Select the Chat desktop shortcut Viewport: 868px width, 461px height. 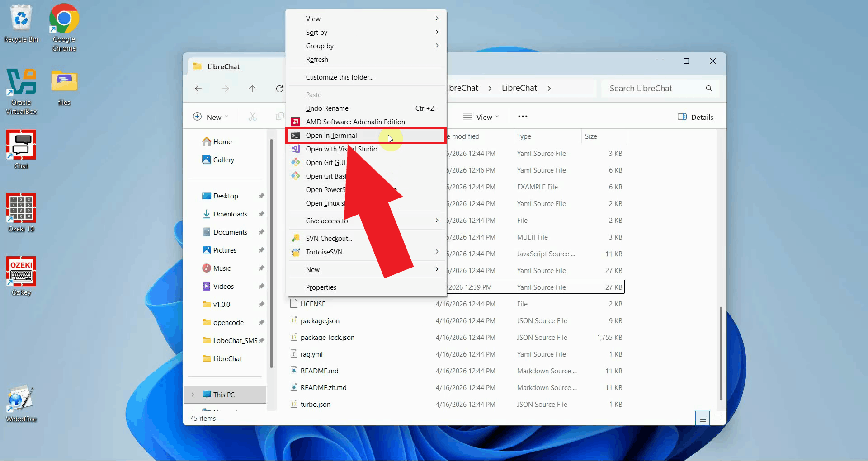tap(21, 150)
